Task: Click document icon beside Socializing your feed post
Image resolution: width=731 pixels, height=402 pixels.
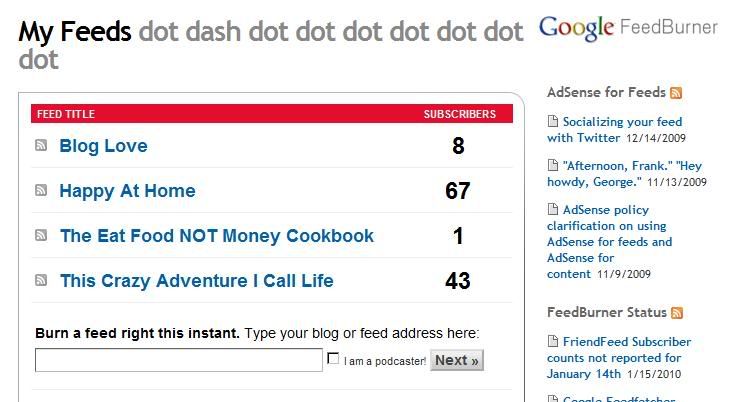Action: coord(552,121)
